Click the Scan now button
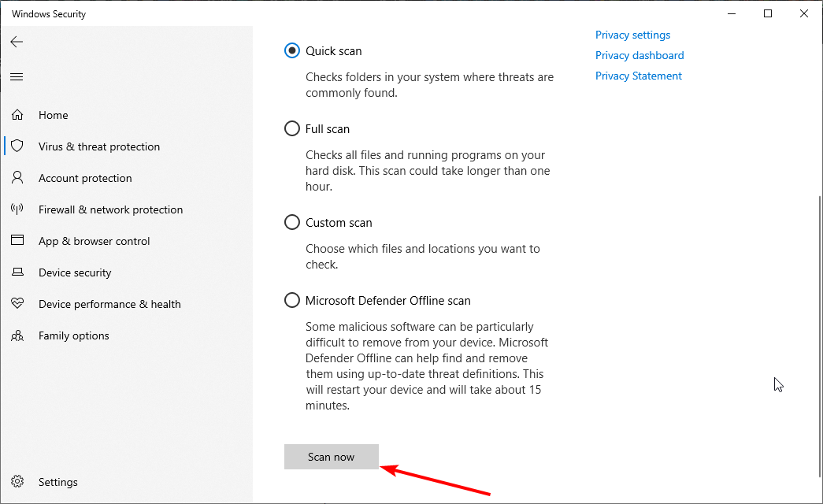Image resolution: width=823 pixels, height=504 pixels. (332, 457)
